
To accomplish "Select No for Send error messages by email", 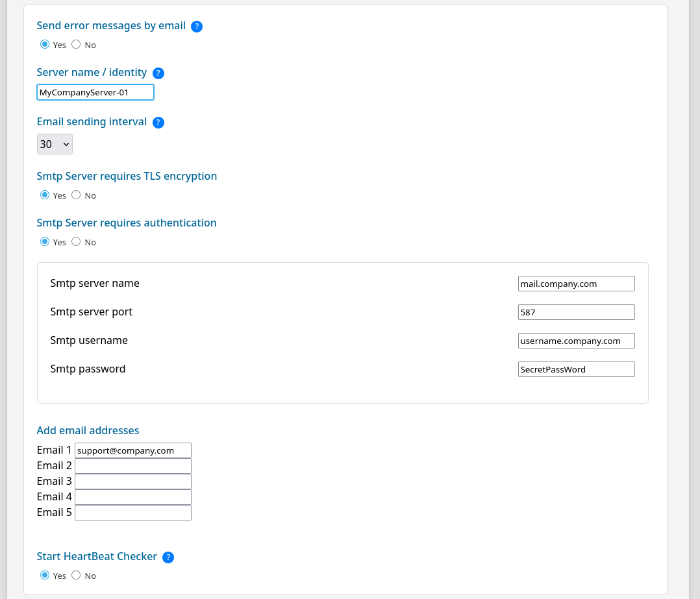I will pos(76,44).
